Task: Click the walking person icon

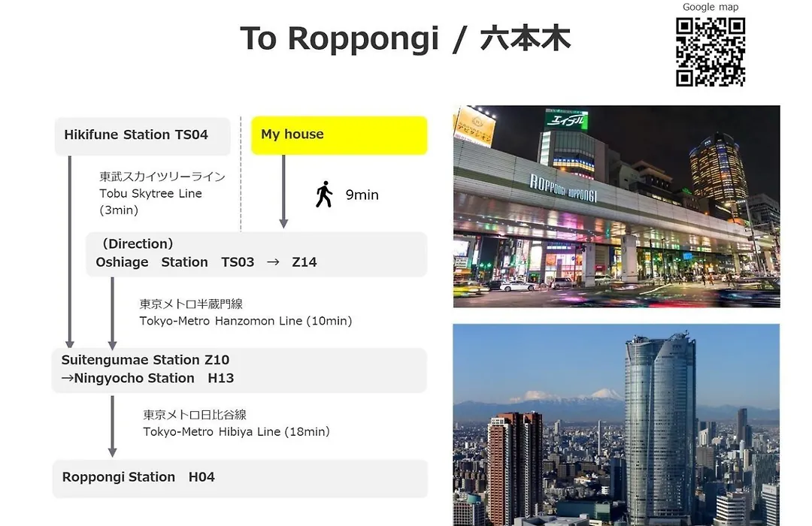Action: [x=324, y=194]
